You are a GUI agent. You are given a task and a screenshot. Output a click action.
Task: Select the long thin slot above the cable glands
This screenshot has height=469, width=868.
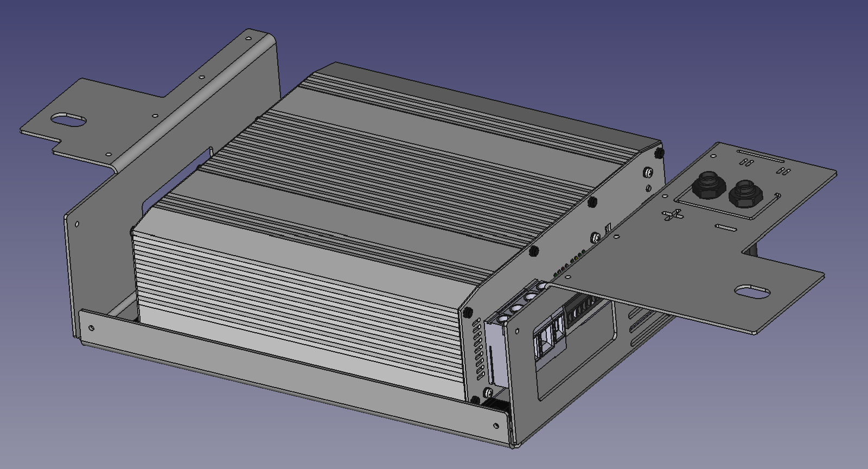[760, 161]
